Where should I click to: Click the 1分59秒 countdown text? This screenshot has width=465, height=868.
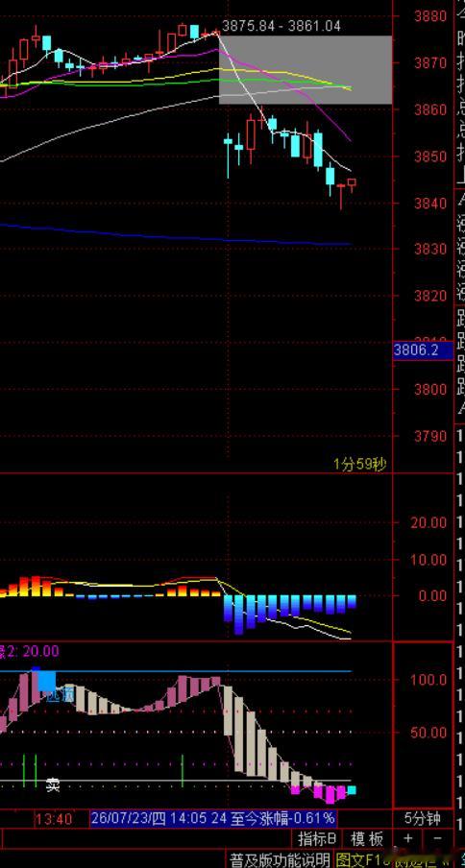click(x=359, y=464)
